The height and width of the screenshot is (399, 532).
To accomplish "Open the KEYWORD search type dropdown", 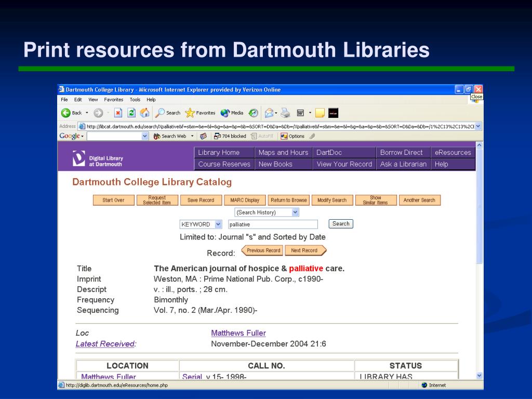I will (218, 224).
